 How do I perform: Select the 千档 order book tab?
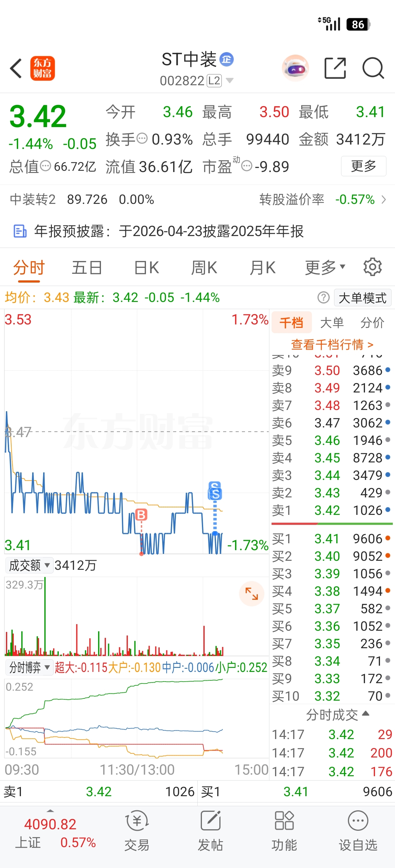292,323
